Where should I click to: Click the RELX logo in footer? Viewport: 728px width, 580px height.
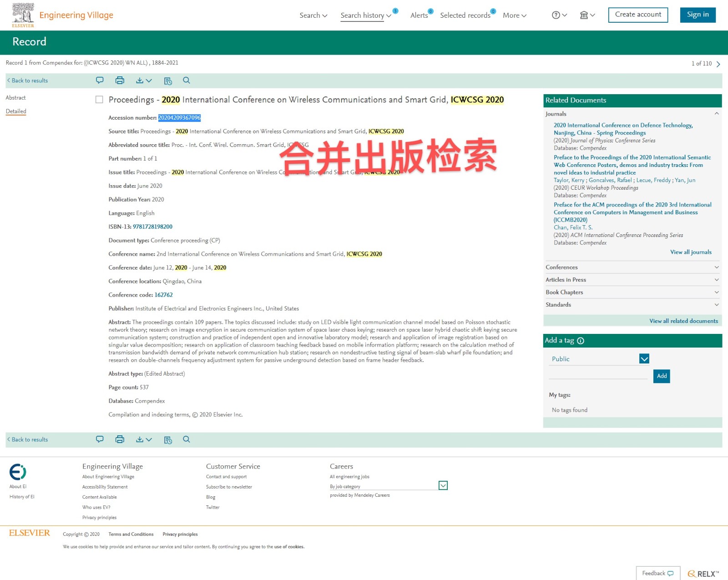click(703, 574)
